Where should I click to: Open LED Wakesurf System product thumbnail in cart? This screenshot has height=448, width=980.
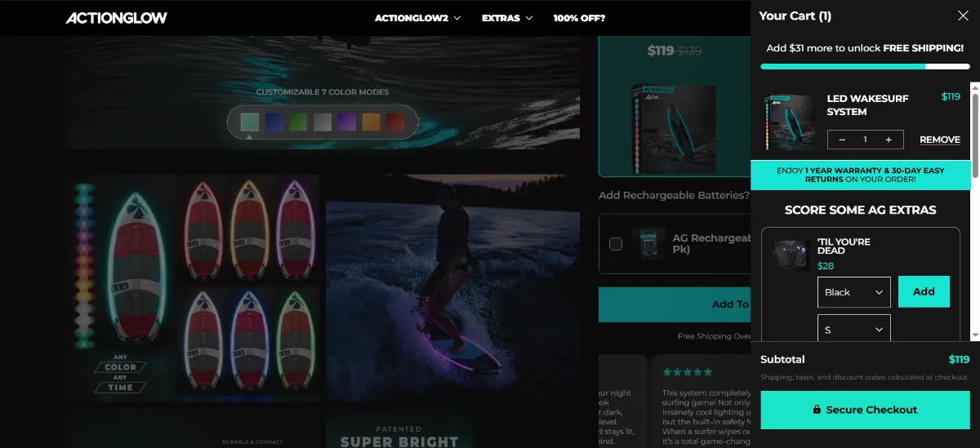pos(790,122)
